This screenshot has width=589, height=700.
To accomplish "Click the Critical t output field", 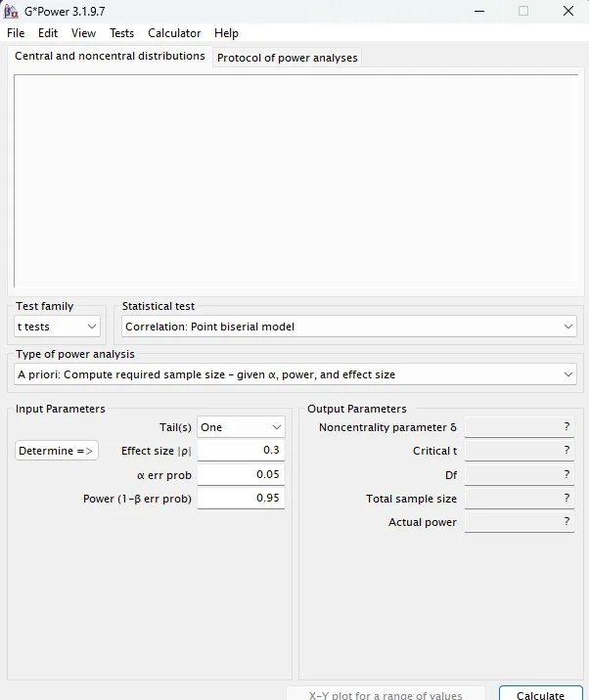I will point(520,451).
